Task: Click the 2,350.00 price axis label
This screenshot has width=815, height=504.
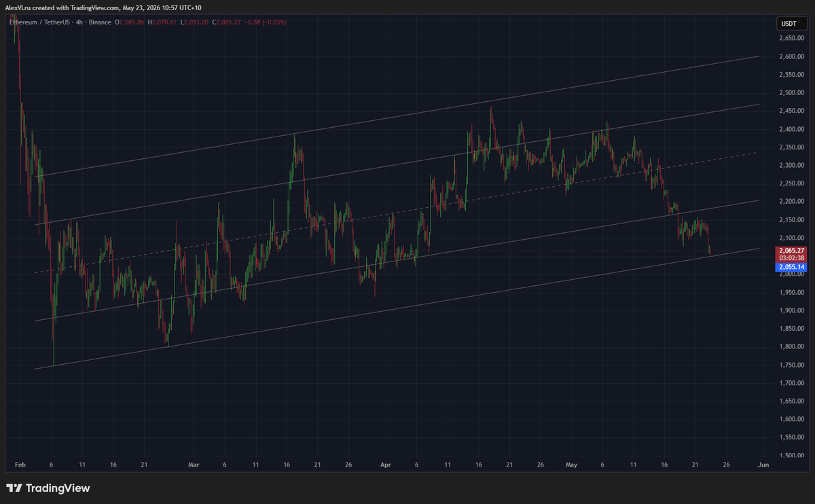Action: 791,147
